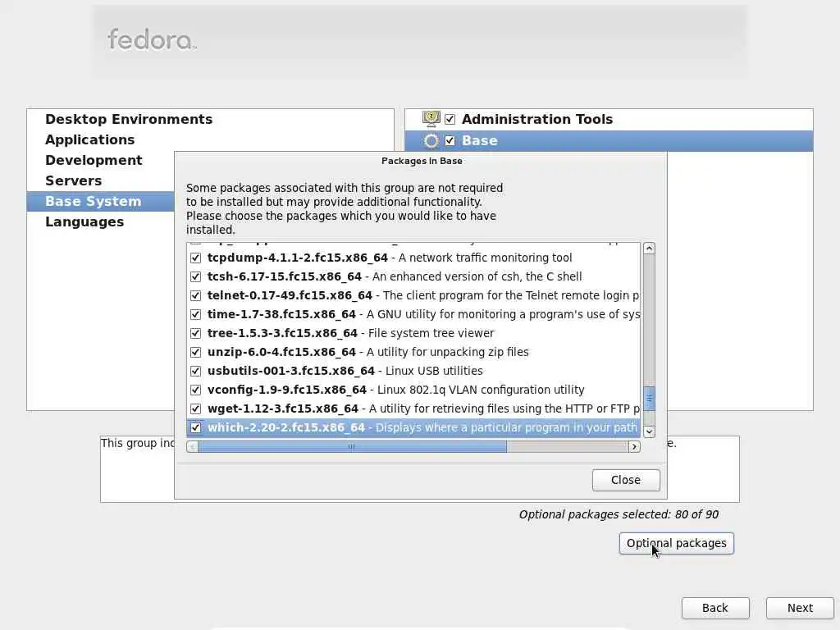Select the Base group label
Screen dimensions: 840x630
(x=479, y=141)
